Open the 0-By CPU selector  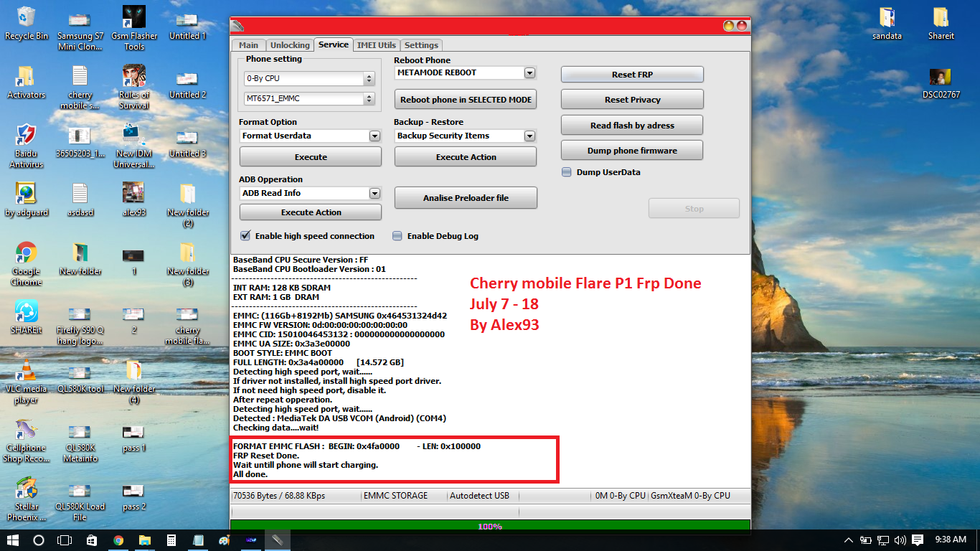tap(310, 78)
